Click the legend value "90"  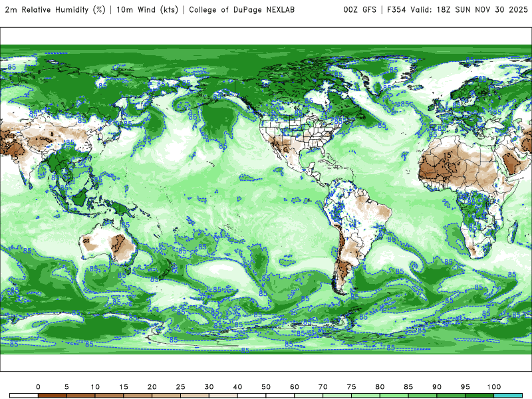click(x=437, y=387)
